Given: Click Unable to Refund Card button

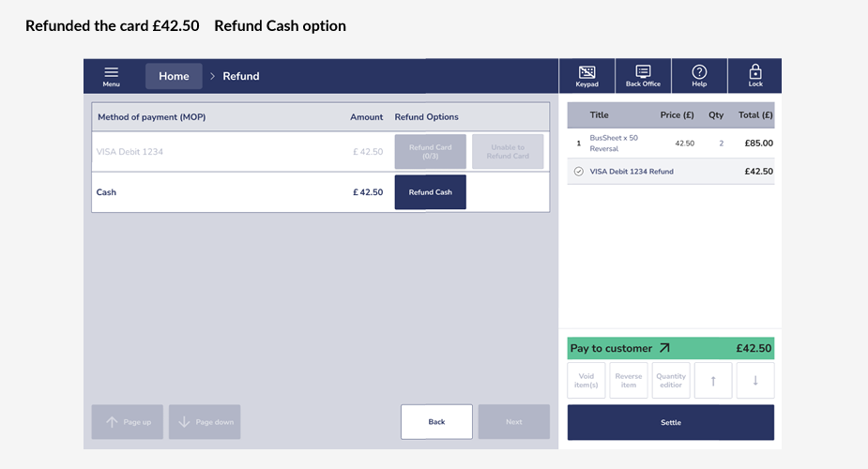Looking at the screenshot, I should coord(508,152).
